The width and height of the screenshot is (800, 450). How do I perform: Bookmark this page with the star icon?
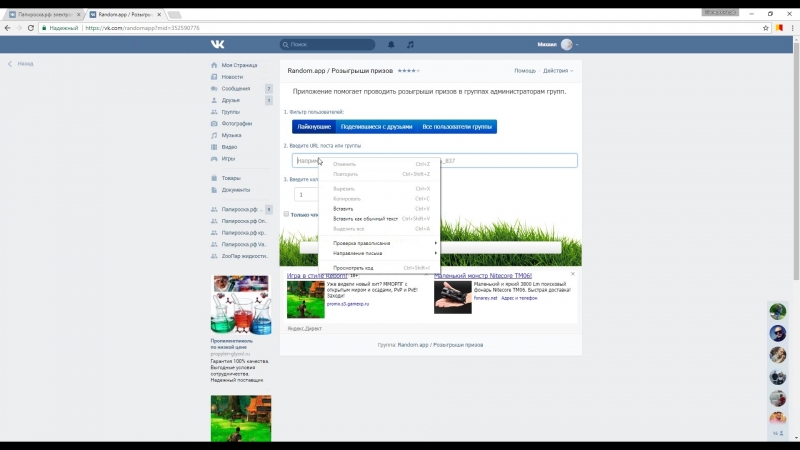coord(766,28)
